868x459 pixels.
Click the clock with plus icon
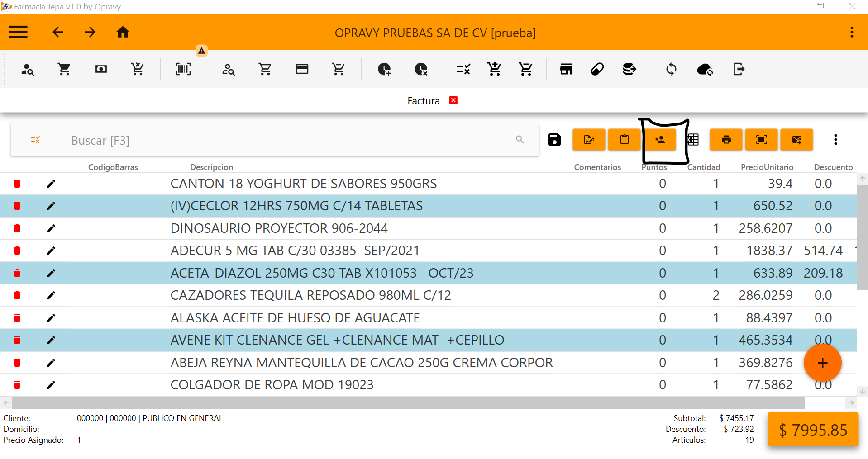tap(384, 69)
